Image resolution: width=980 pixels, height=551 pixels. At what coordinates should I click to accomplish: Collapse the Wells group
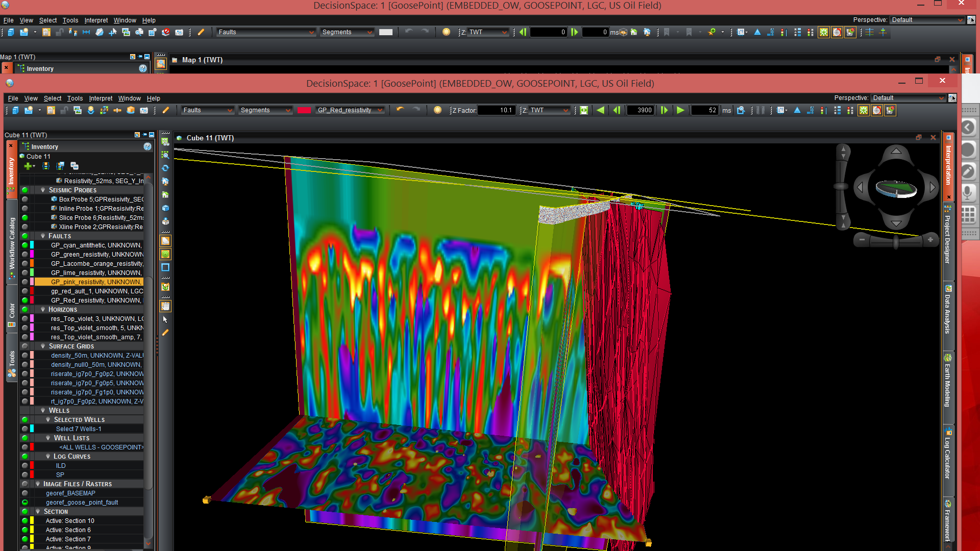pyautogui.click(x=43, y=411)
